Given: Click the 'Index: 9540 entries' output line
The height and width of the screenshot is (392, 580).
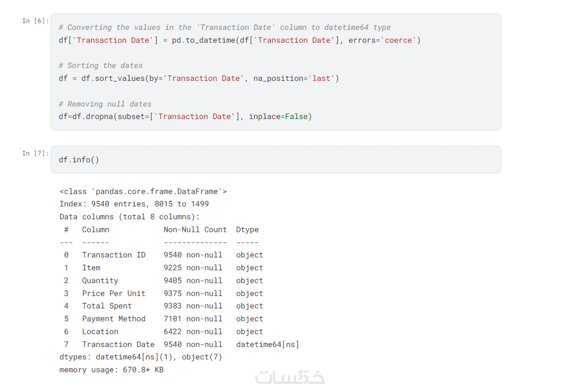Looking at the screenshot, I should pyautogui.click(x=134, y=204).
